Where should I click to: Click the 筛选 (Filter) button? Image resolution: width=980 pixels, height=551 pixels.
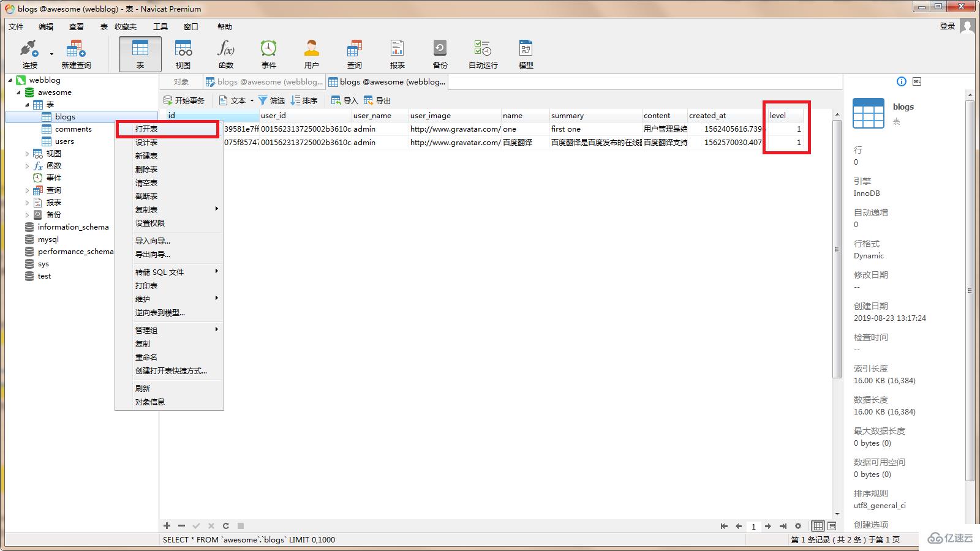[271, 100]
